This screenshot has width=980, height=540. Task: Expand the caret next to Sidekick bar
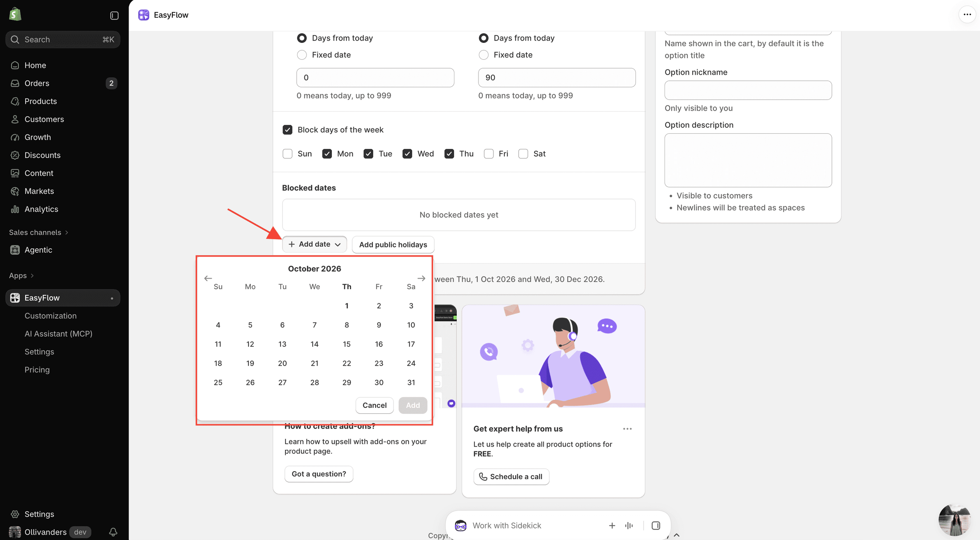(676, 535)
